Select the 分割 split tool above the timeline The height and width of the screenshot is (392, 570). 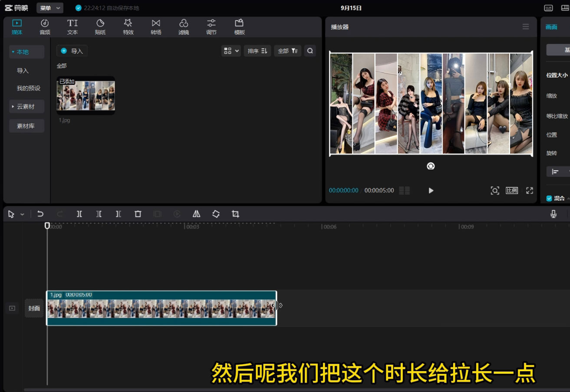(80, 214)
